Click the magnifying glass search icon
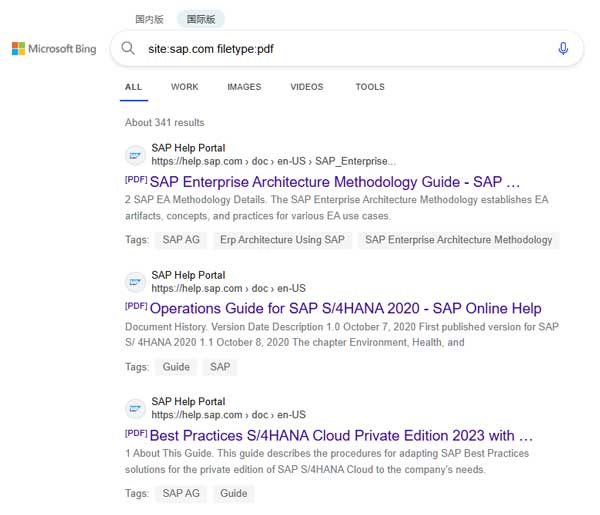This screenshot has width=600, height=515. 128,48
